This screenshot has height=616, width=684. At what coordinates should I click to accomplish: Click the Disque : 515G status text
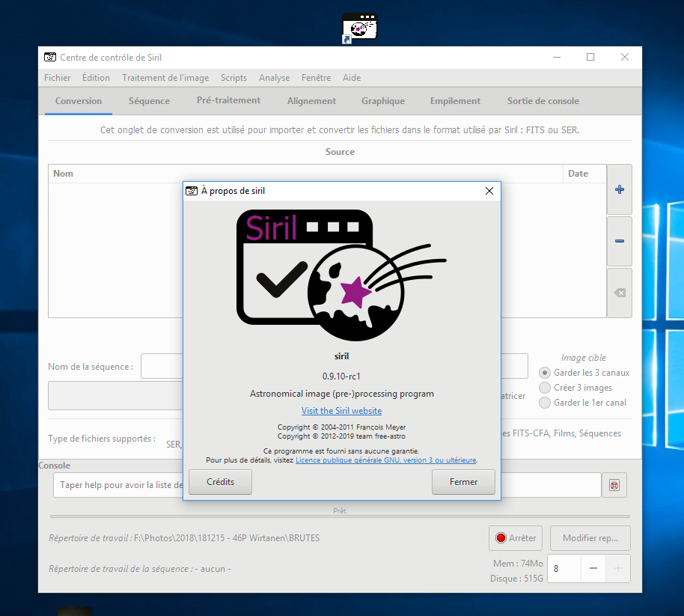[x=516, y=579]
